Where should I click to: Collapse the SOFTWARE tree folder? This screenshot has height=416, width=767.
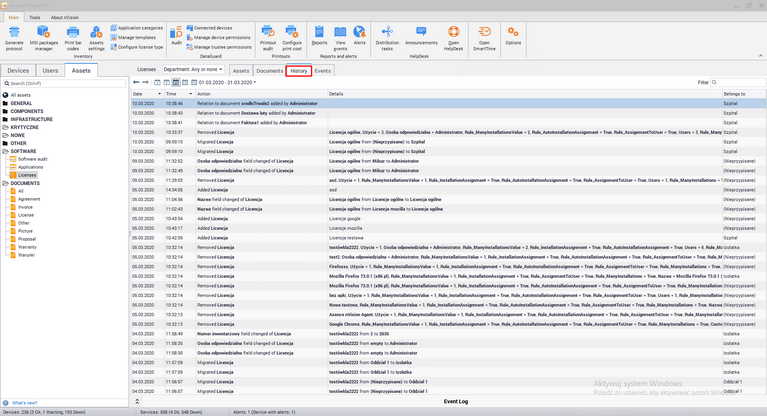tap(6, 151)
